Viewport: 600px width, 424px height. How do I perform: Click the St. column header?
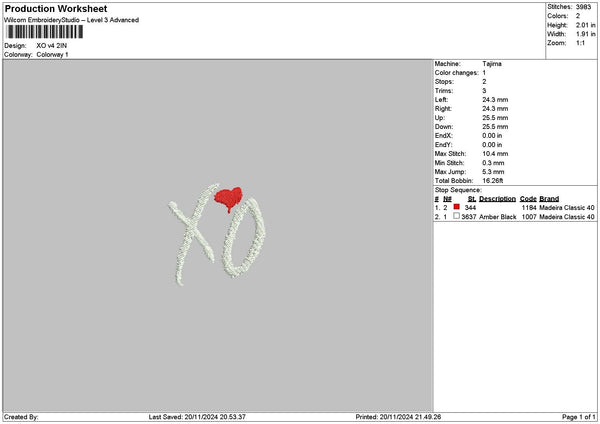[472, 199]
